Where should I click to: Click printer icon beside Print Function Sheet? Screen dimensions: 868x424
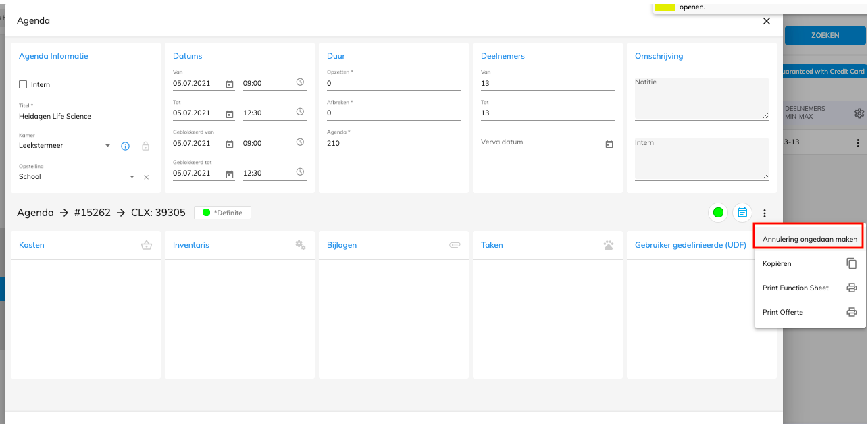[x=852, y=288]
